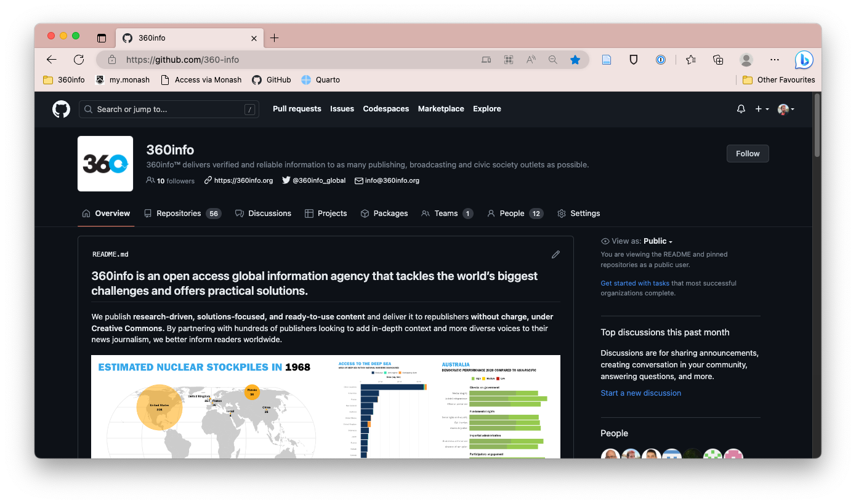The width and height of the screenshot is (856, 504).
Task: Open the notifications bell icon
Action: tap(741, 109)
